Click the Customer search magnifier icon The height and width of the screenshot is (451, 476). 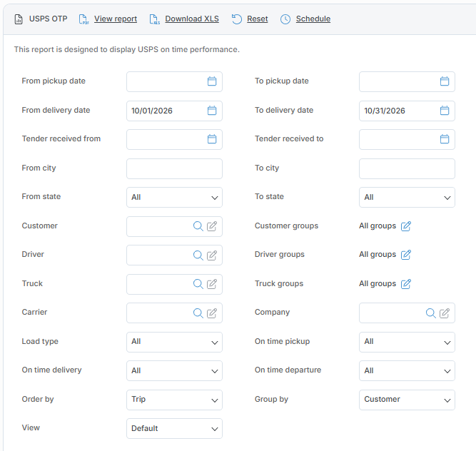(198, 226)
